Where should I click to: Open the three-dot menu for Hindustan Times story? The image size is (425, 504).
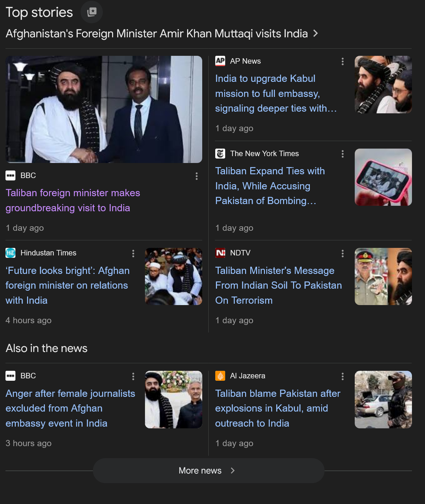(133, 253)
